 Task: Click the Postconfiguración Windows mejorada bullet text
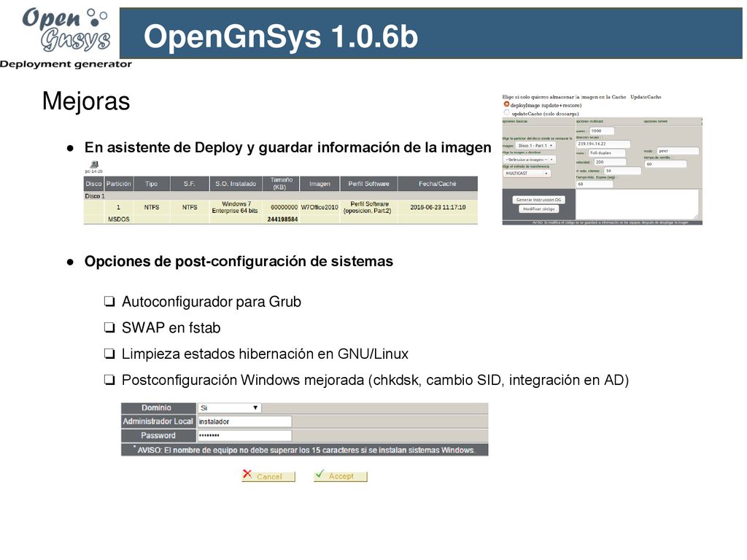[375, 381]
